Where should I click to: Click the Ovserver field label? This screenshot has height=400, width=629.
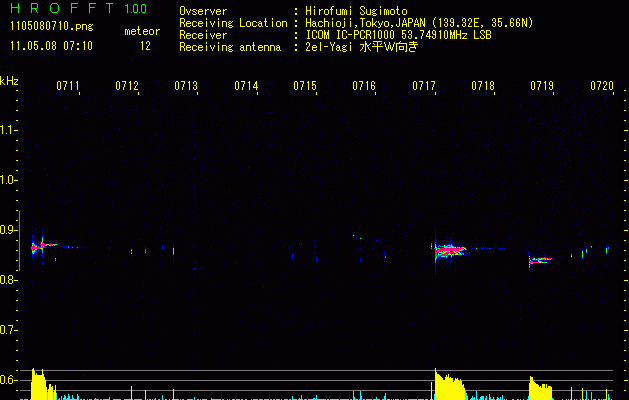tap(203, 11)
